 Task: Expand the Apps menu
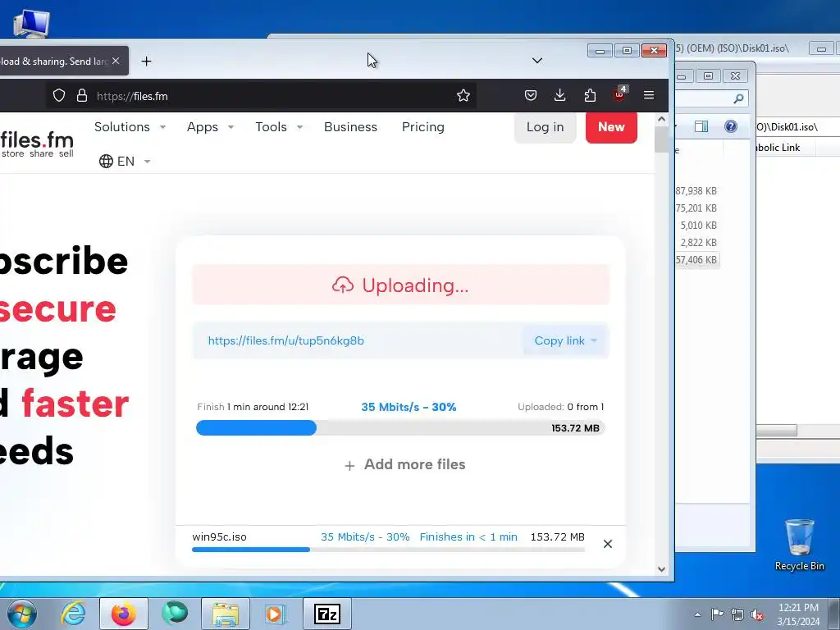tap(210, 127)
